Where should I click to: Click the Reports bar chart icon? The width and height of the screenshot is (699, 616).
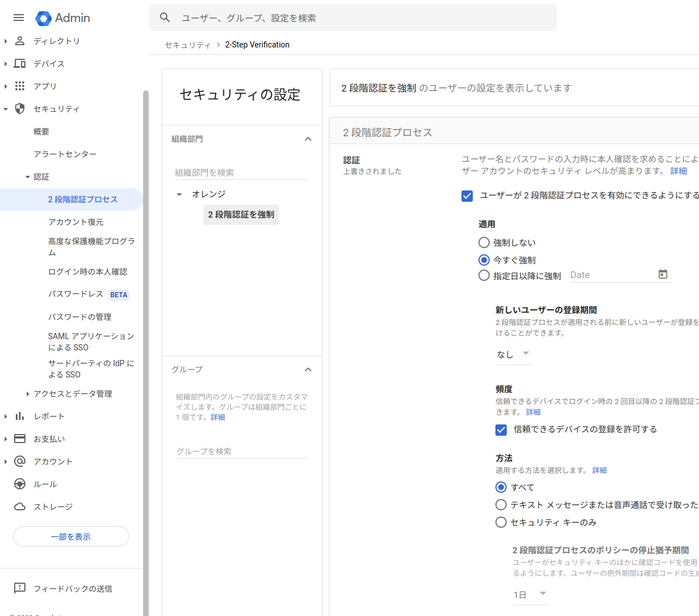coord(20,417)
